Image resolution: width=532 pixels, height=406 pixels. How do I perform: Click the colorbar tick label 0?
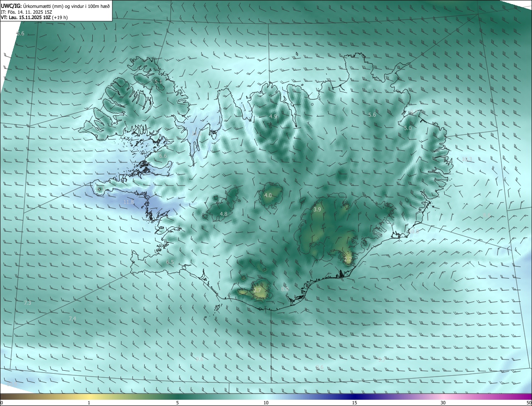tap(2, 403)
